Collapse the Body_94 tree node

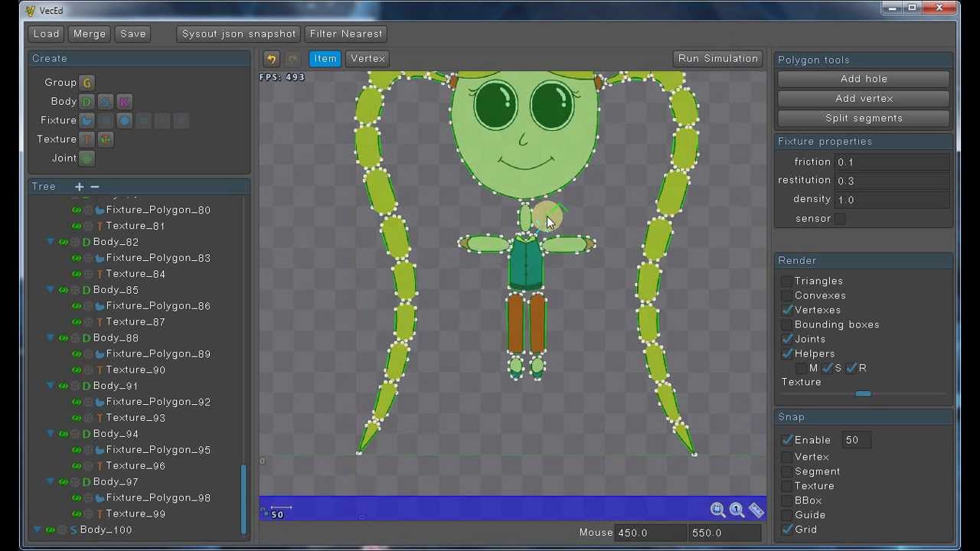click(x=51, y=434)
